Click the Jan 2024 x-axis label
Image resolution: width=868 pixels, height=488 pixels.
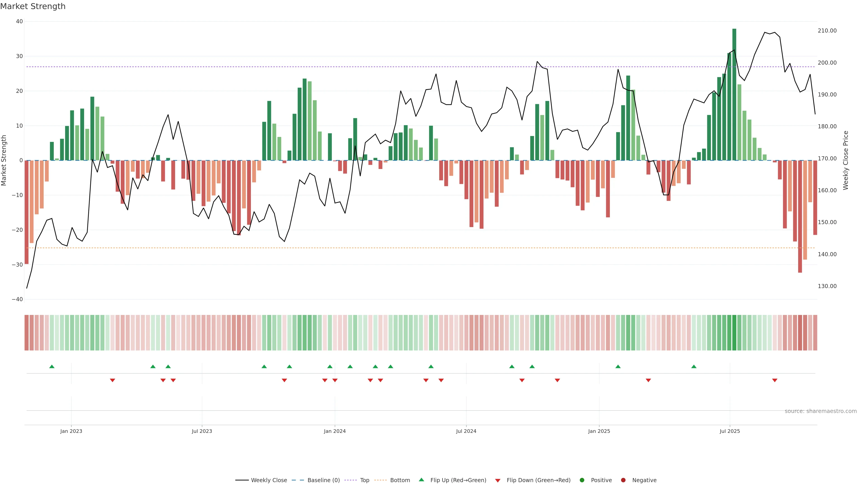(x=335, y=431)
